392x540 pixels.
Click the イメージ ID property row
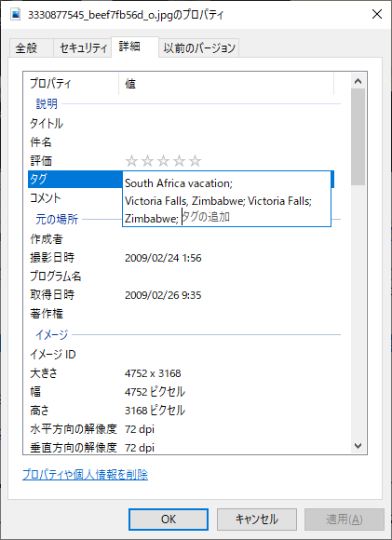tap(181, 354)
